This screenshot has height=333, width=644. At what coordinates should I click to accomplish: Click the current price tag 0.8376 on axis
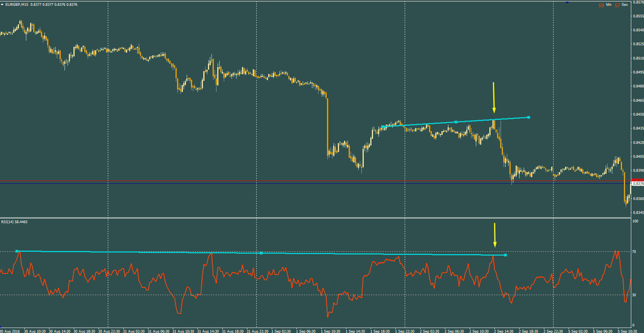(x=638, y=184)
